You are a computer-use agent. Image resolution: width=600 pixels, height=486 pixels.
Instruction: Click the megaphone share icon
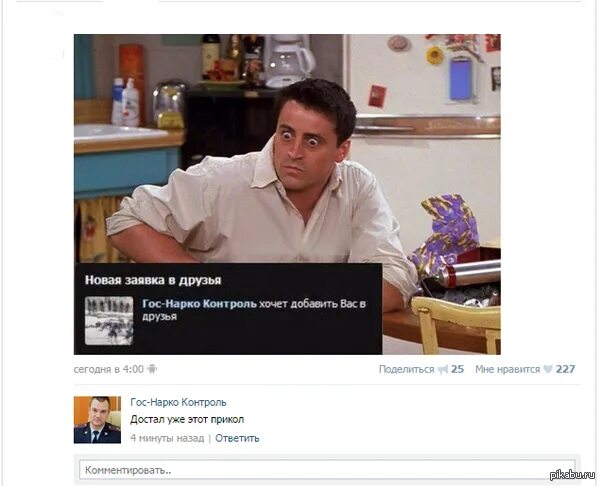point(443,370)
